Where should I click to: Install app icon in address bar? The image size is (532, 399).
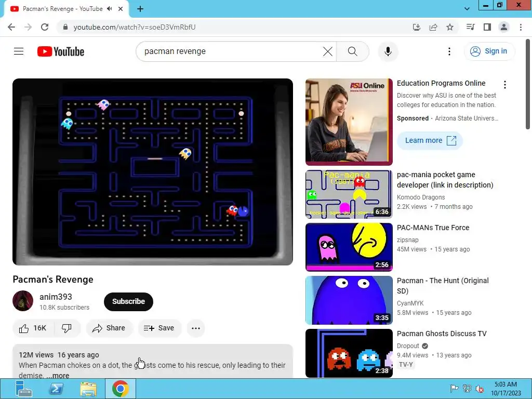tap(417, 27)
